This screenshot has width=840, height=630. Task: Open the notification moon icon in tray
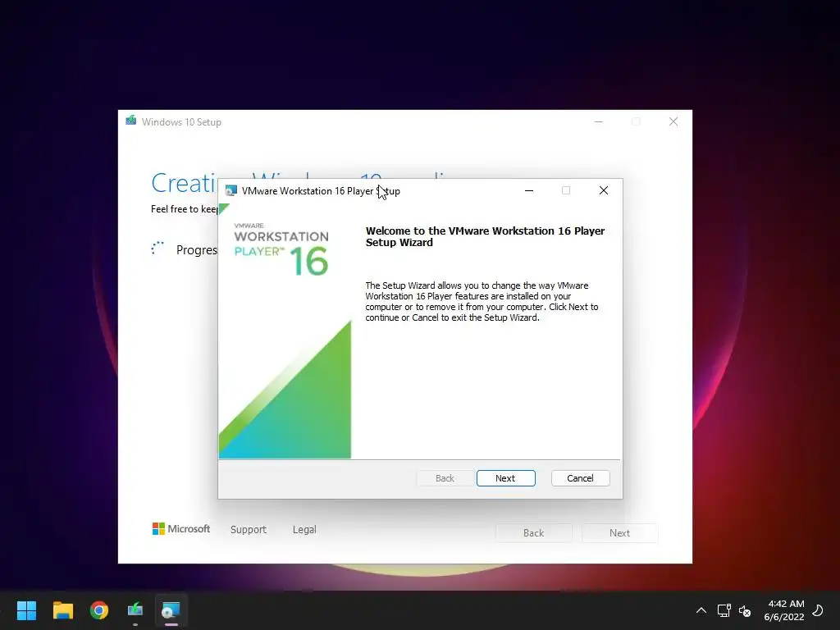click(x=818, y=610)
